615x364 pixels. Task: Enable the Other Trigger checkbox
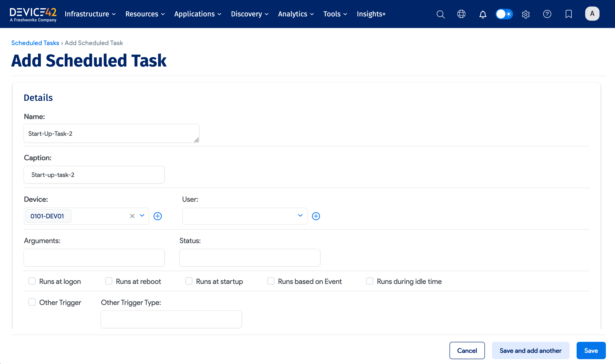click(x=32, y=302)
